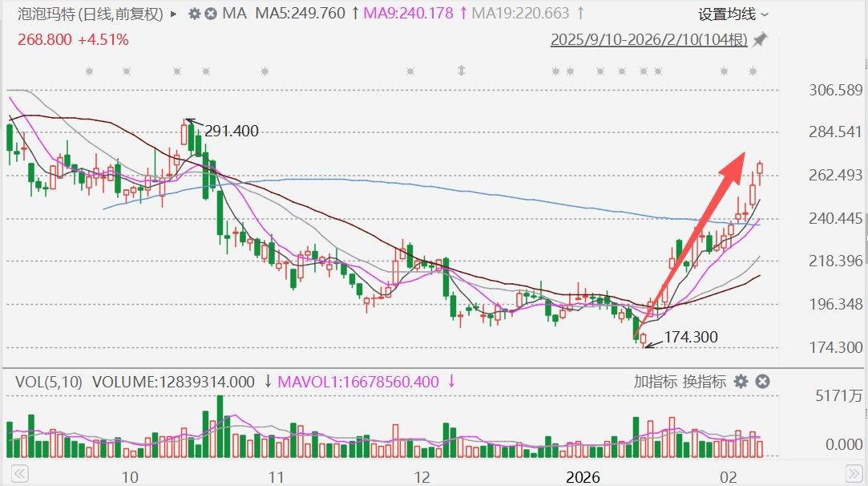Click the 加指标 add indicator button
Image resolution: width=868 pixels, height=486 pixels.
pyautogui.click(x=655, y=382)
